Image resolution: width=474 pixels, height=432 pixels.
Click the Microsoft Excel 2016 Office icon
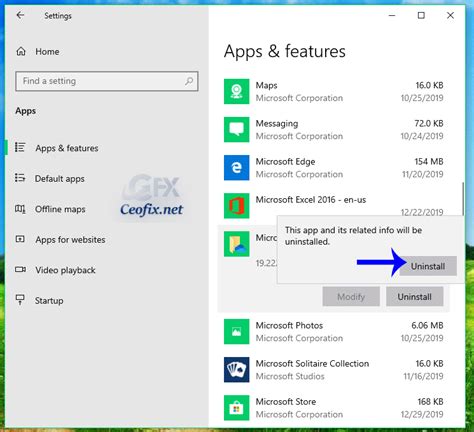tap(236, 206)
